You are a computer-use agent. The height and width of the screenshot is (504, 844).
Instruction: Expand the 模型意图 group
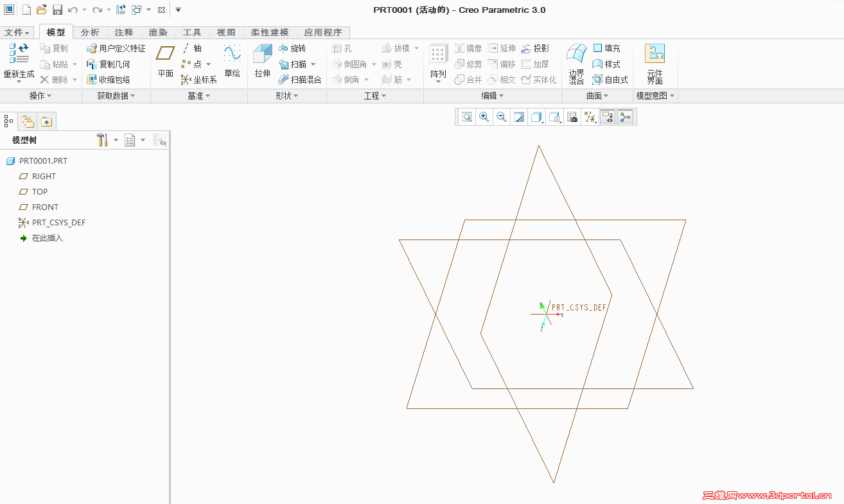tap(655, 96)
